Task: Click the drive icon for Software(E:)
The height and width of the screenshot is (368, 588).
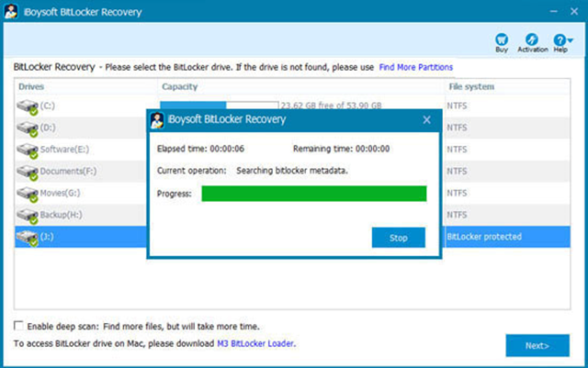Action: point(28,151)
